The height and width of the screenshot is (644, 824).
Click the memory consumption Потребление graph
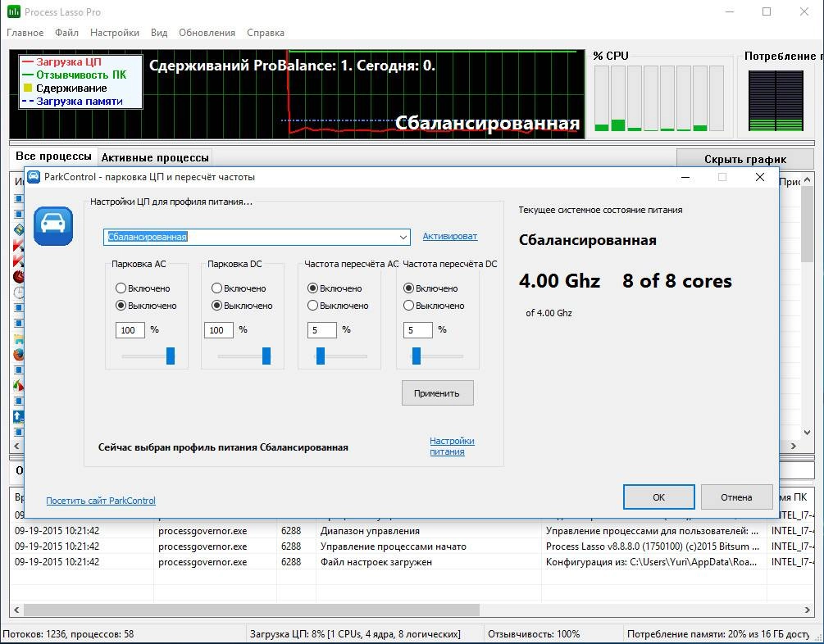coord(776,100)
